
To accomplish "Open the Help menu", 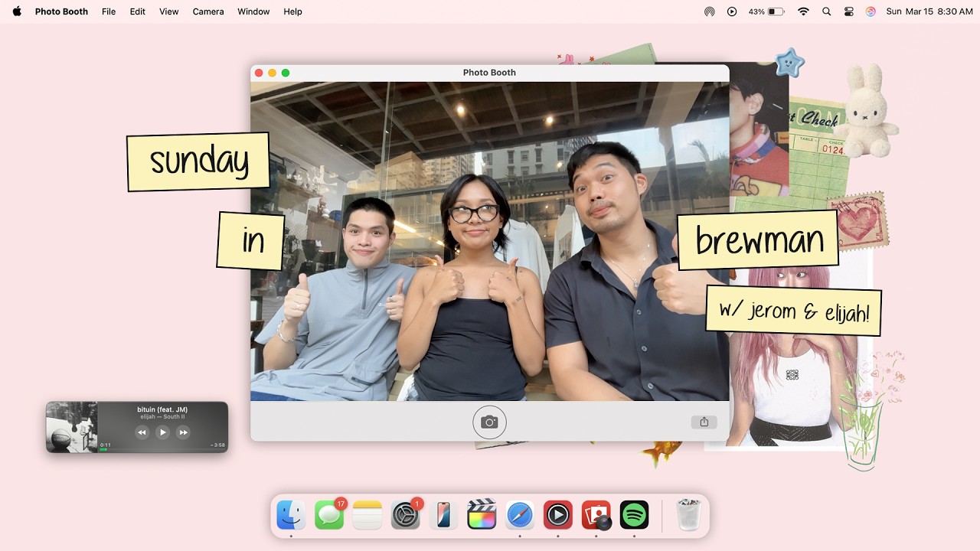I will coord(292,11).
